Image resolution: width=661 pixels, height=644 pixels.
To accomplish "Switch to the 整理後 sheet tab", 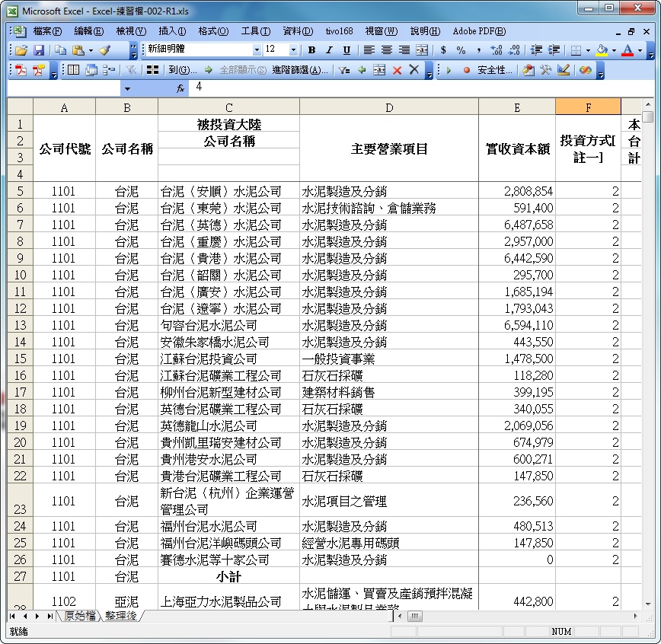I will tap(121, 616).
